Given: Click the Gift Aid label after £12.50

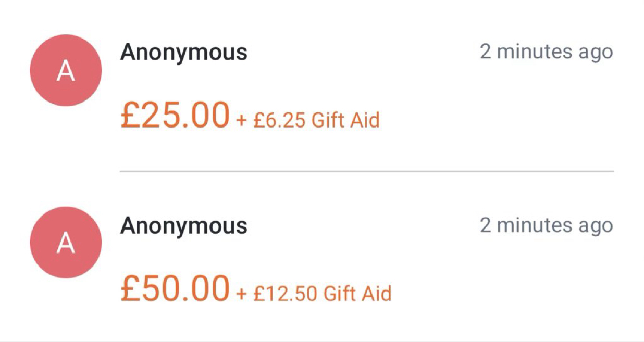Looking at the screenshot, I should point(357,294).
